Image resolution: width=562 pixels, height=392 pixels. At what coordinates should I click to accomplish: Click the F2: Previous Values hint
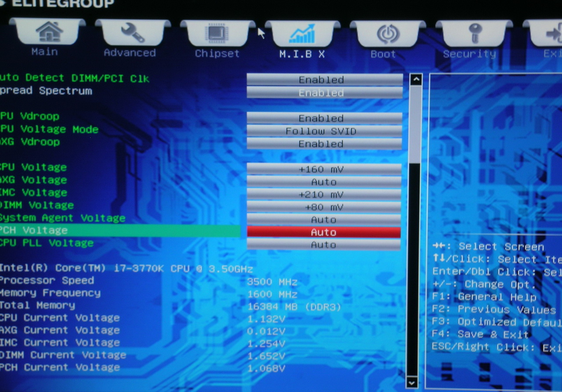(494, 309)
